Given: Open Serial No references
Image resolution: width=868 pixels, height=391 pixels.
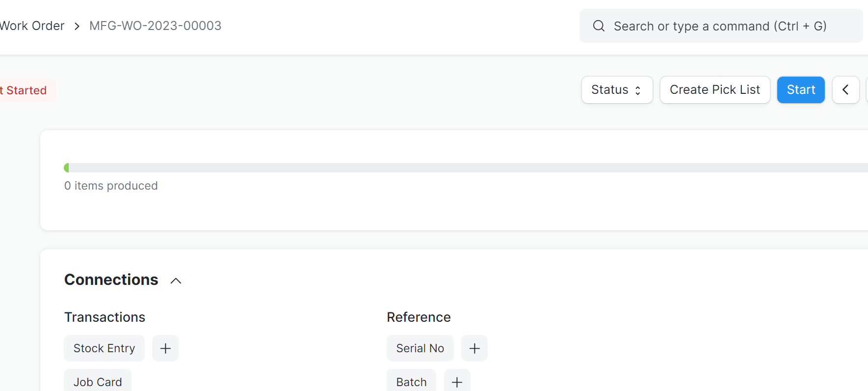Looking at the screenshot, I should (420, 348).
